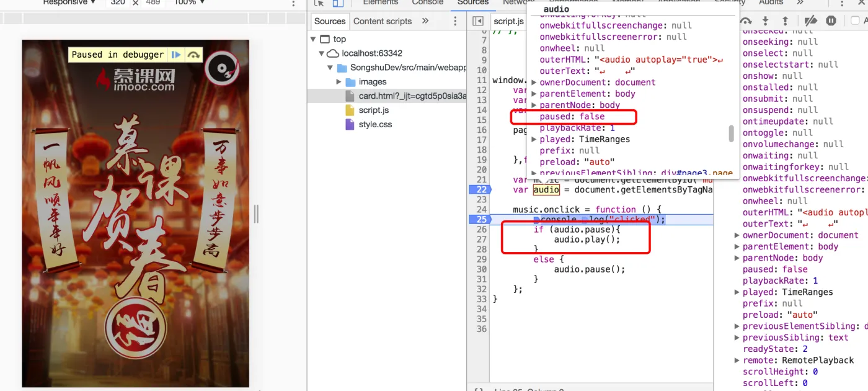The height and width of the screenshot is (391, 868).
Task: Open style.css in file tree
Action: 375,124
